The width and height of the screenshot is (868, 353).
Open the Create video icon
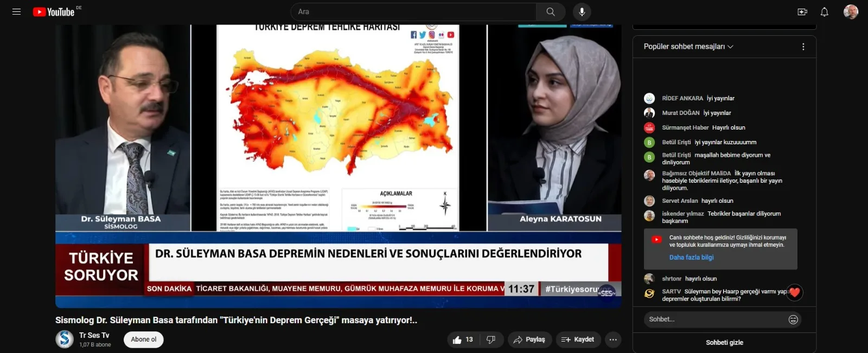[802, 12]
